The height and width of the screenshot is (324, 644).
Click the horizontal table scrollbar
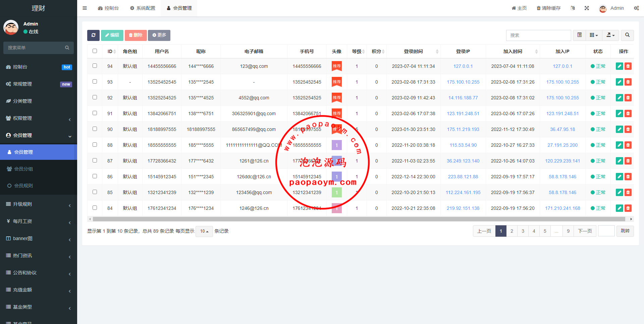359,219
